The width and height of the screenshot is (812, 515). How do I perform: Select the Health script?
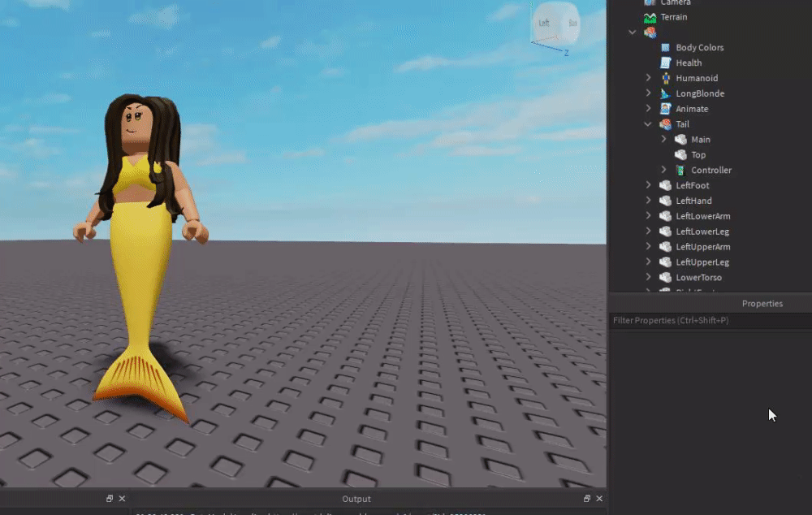[x=689, y=63]
